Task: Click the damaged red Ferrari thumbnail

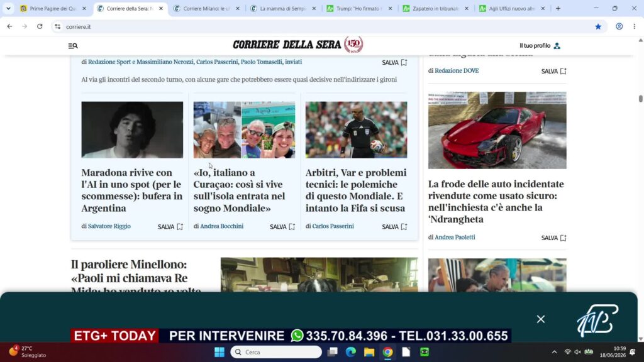Action: 497,130
